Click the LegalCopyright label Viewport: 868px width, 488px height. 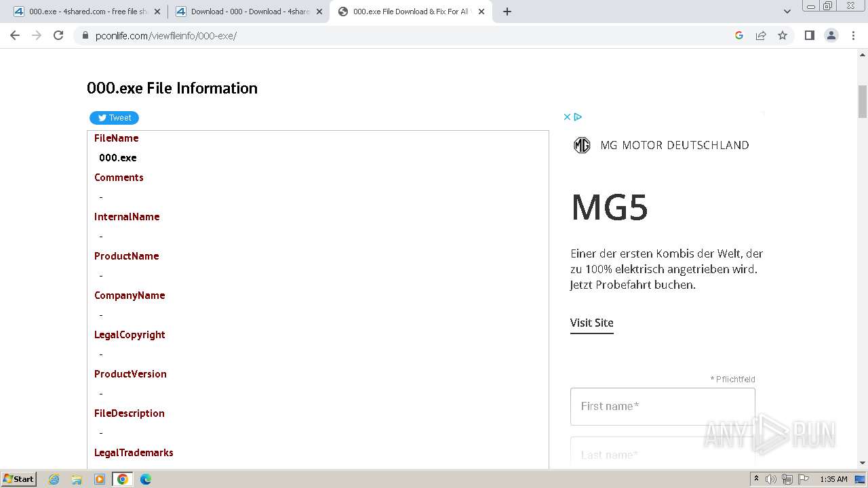(x=130, y=334)
